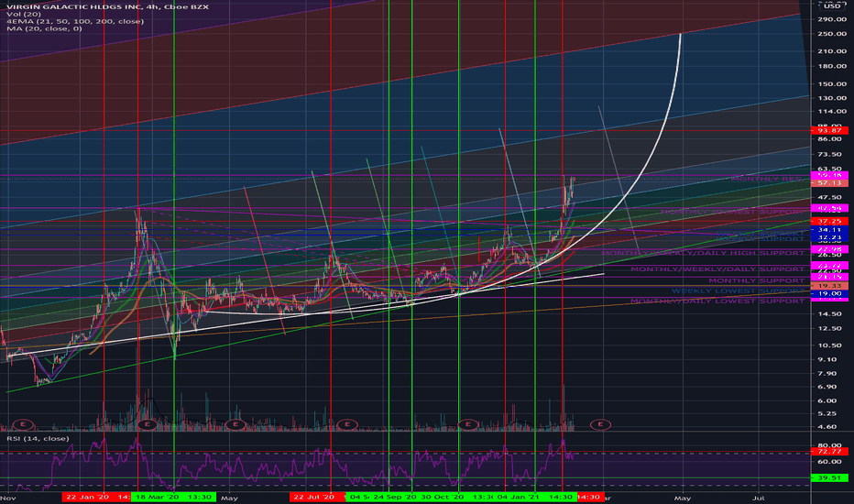This screenshot has height=504, width=854.
Task: Select the MONTHLY SUPPORT text annotation
Action: point(757,280)
